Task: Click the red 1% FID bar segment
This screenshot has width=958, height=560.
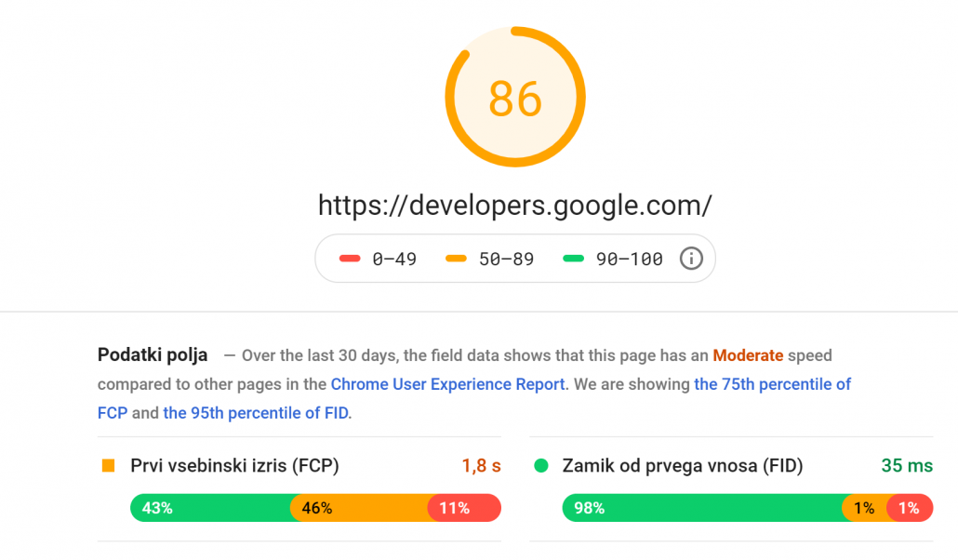Action: click(911, 508)
